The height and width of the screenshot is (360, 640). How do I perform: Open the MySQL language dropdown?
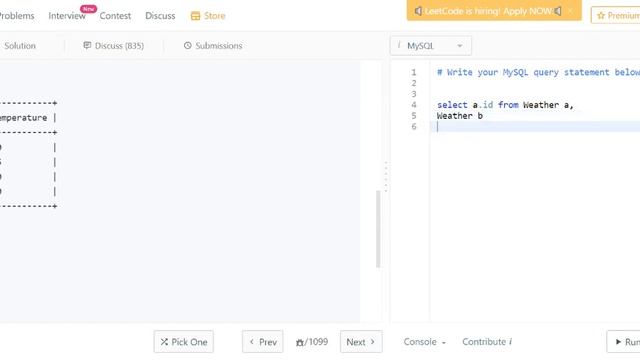(431, 46)
